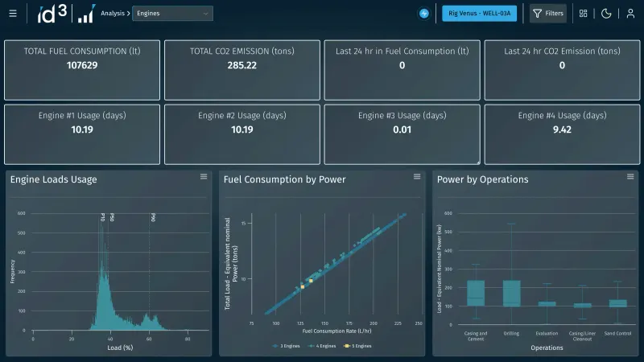This screenshot has height=362, width=644.
Task: Open the hamburger navigation menu
Action: click(13, 14)
